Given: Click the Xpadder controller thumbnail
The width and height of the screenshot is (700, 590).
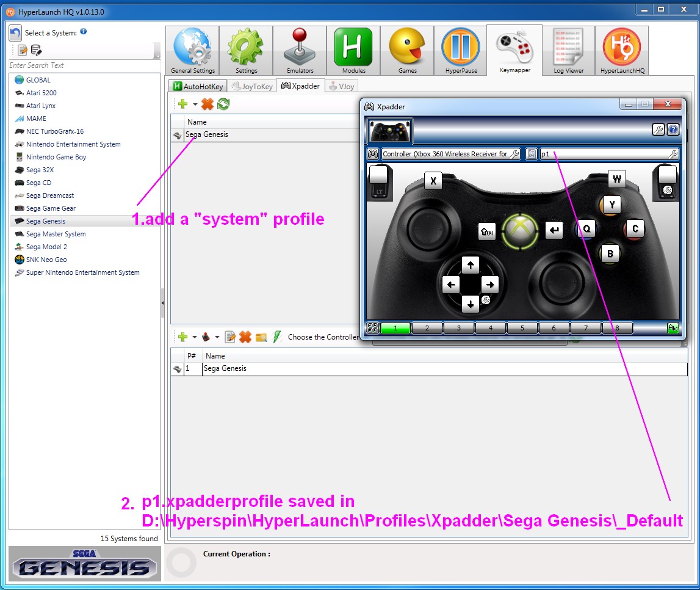Looking at the screenshot, I should coord(390,130).
